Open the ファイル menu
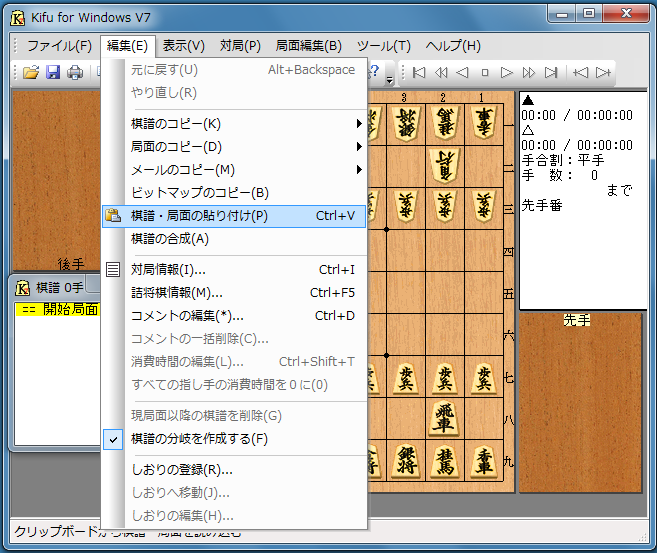This screenshot has height=553, width=657. pyautogui.click(x=59, y=46)
